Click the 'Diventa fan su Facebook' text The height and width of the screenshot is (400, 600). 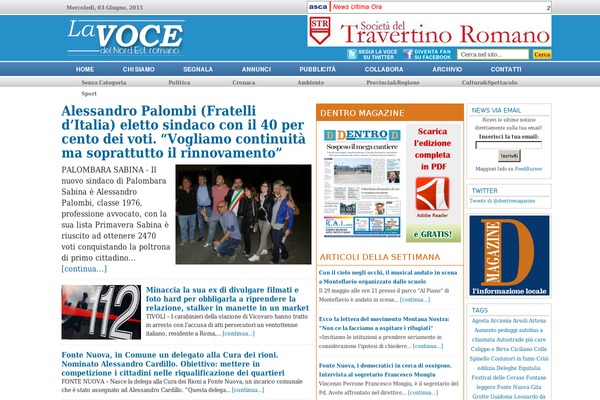point(433,54)
